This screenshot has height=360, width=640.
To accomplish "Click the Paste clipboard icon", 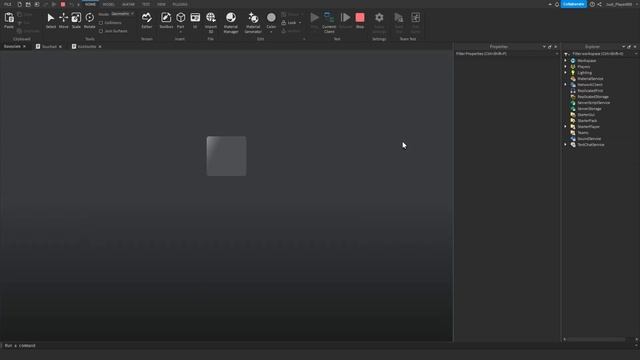I will tap(9, 18).
